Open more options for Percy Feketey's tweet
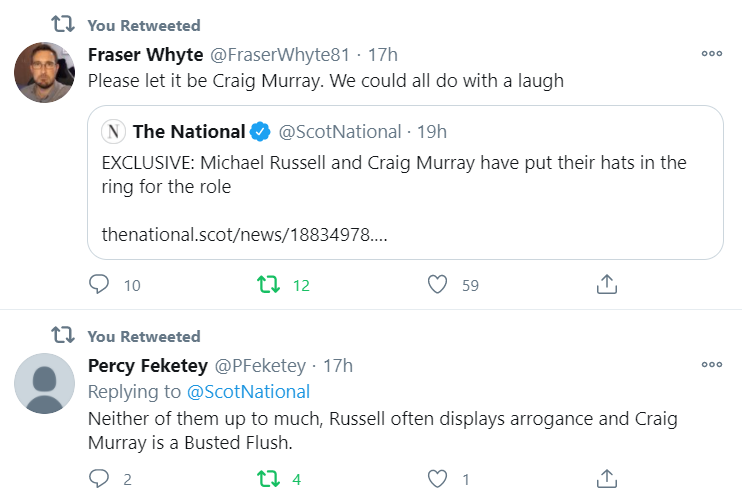This screenshot has width=743, height=500. pyautogui.click(x=711, y=365)
